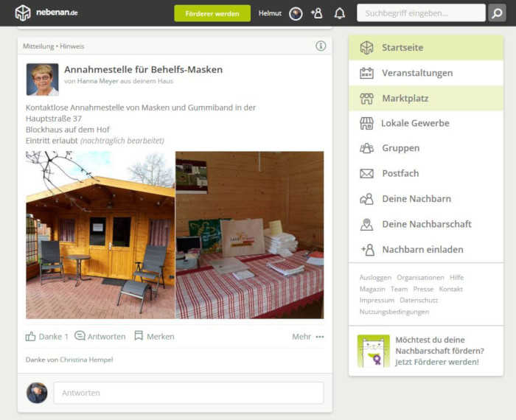516x420 pixels.
Task: Click the Helmut username in header
Action: (270, 13)
